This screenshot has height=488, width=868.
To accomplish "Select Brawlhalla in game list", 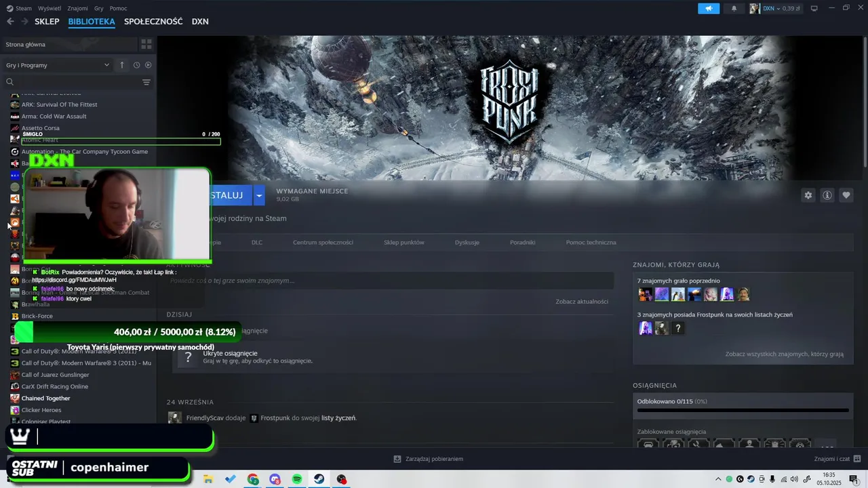I will pyautogui.click(x=35, y=304).
